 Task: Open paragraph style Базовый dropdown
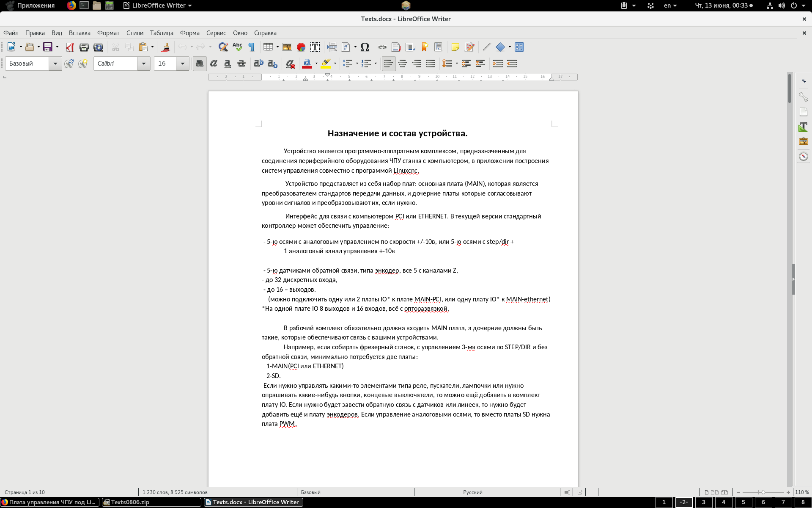pos(55,63)
